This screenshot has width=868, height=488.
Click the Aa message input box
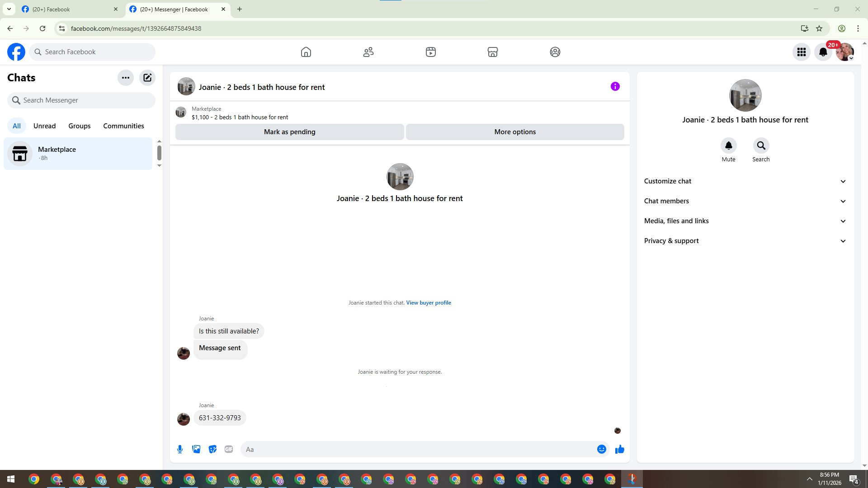[x=418, y=449]
